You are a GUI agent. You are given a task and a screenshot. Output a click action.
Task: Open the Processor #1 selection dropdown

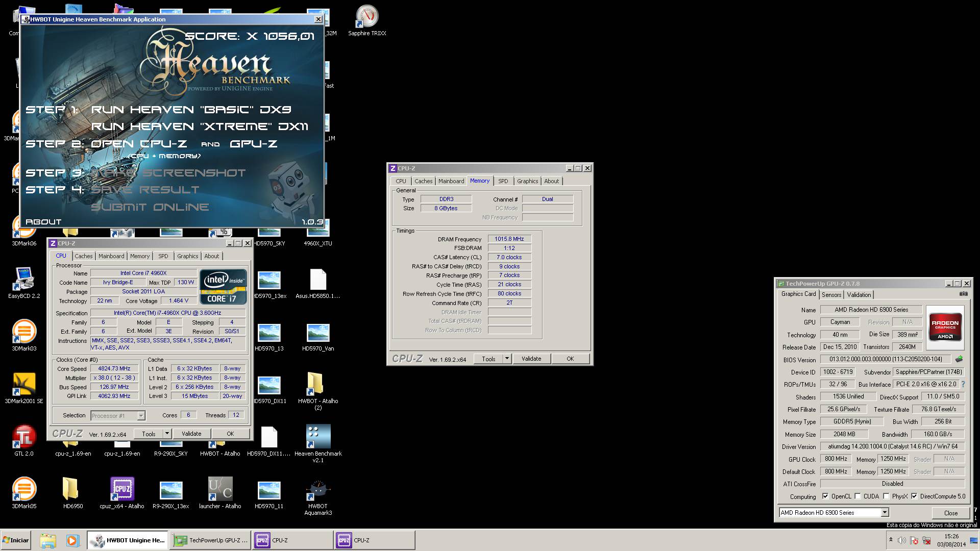[x=141, y=416]
